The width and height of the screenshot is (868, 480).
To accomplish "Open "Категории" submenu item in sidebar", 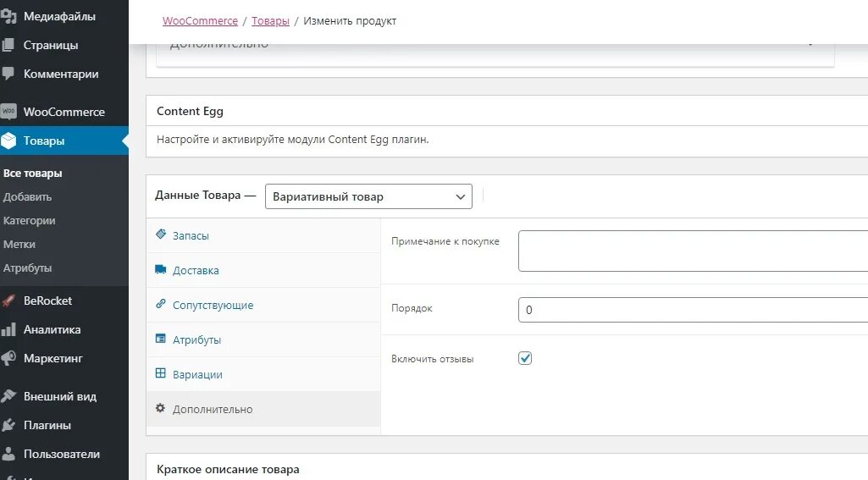I will coord(29,220).
